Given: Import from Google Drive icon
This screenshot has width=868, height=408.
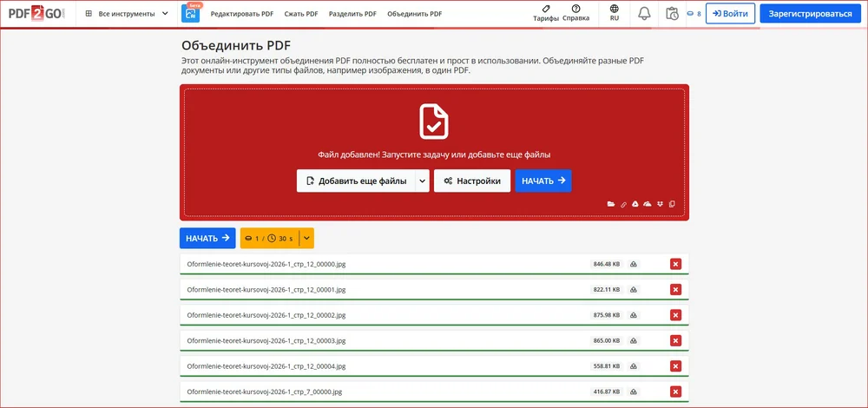Looking at the screenshot, I should pos(635,204).
